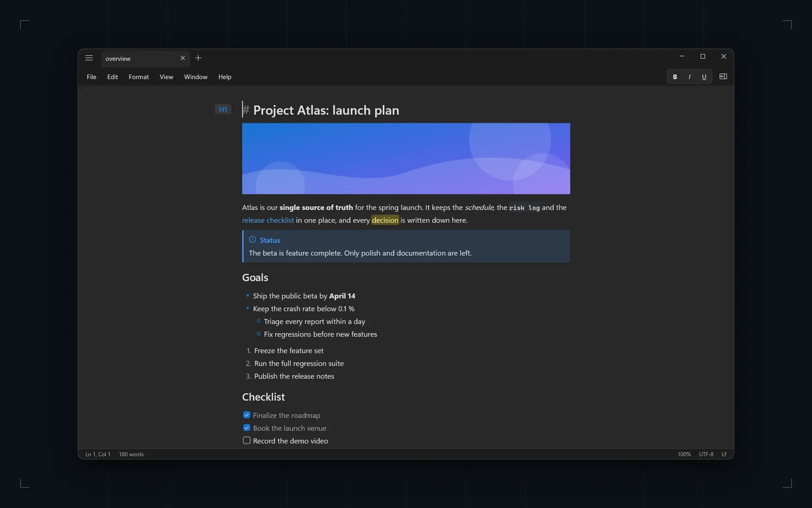Click the 180 words count
This screenshot has width=812, height=508.
click(131, 454)
